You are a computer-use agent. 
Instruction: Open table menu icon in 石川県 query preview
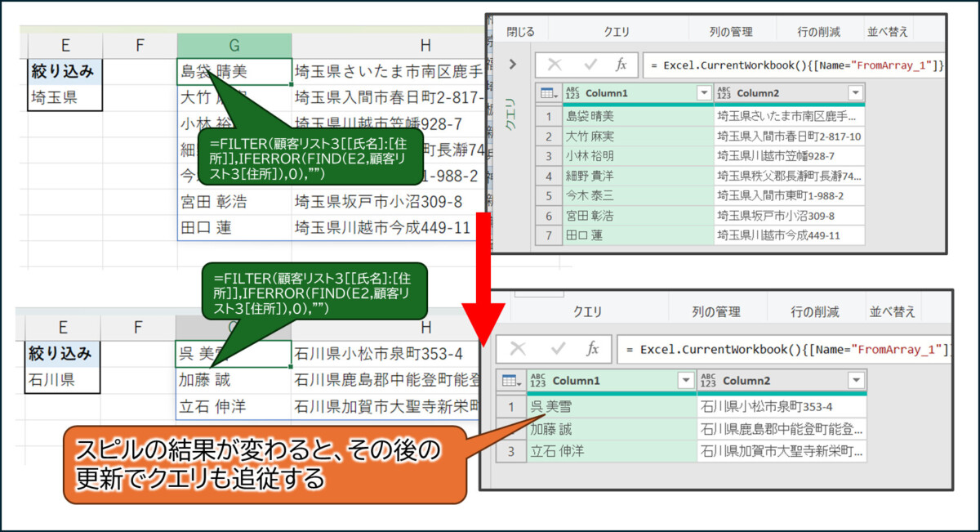(x=510, y=381)
